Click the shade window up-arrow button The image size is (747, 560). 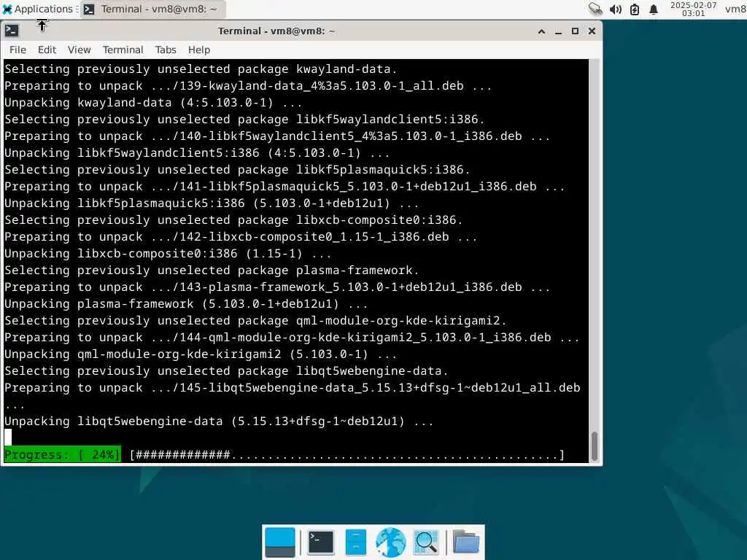point(542,31)
